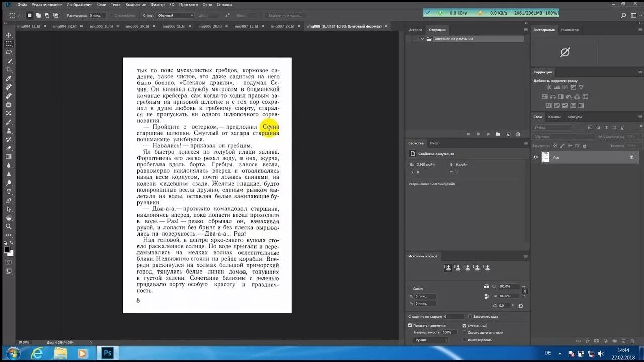Open Clone Source panel flyout menu
The image size is (644, 362).
click(526, 256)
